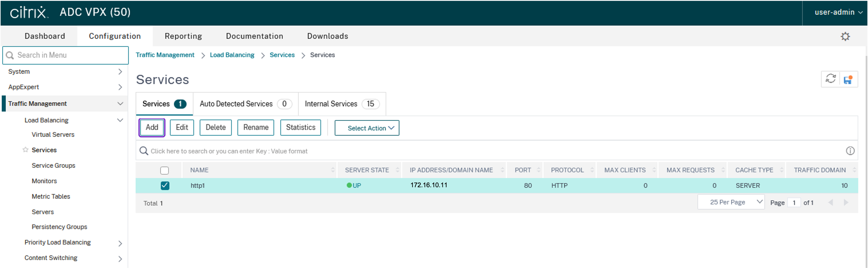Open the Dashboard tab

(x=45, y=36)
